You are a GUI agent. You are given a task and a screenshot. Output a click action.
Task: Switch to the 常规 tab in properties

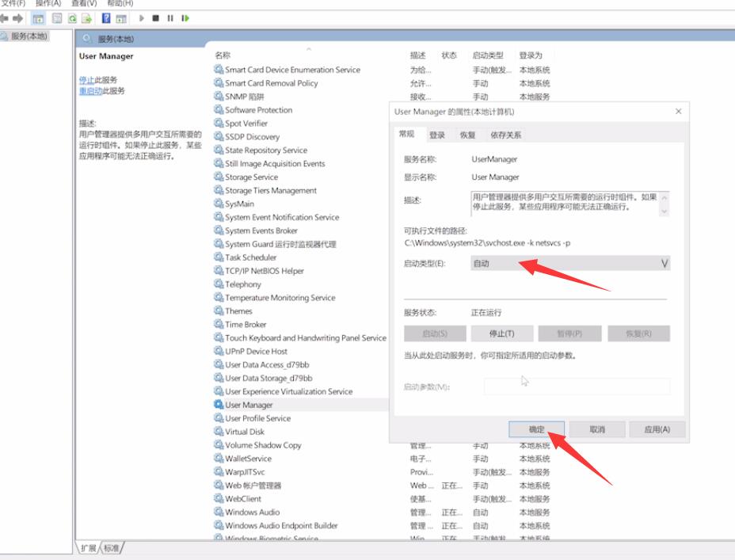click(x=406, y=134)
